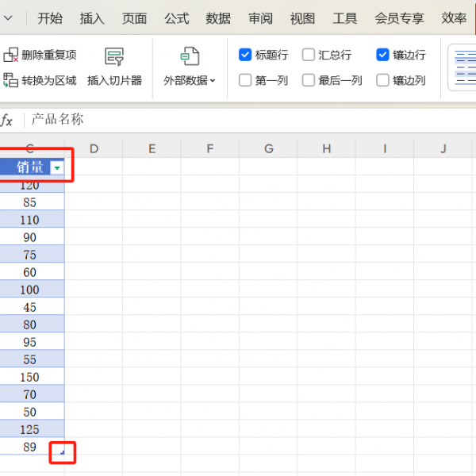Go to the 会员专享 tab
This screenshot has width=476, height=476.
tap(399, 18)
